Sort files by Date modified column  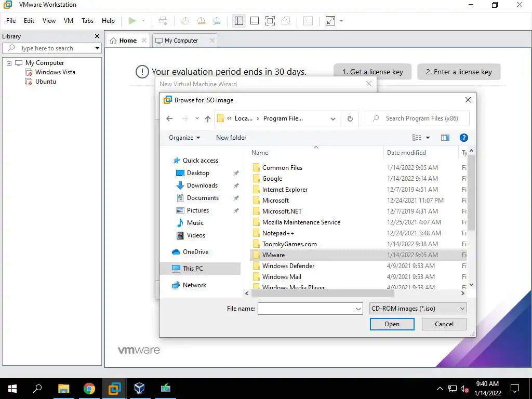pos(406,153)
